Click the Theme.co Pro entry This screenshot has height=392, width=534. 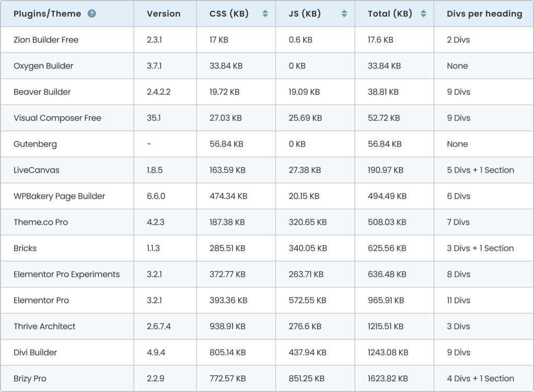41,222
